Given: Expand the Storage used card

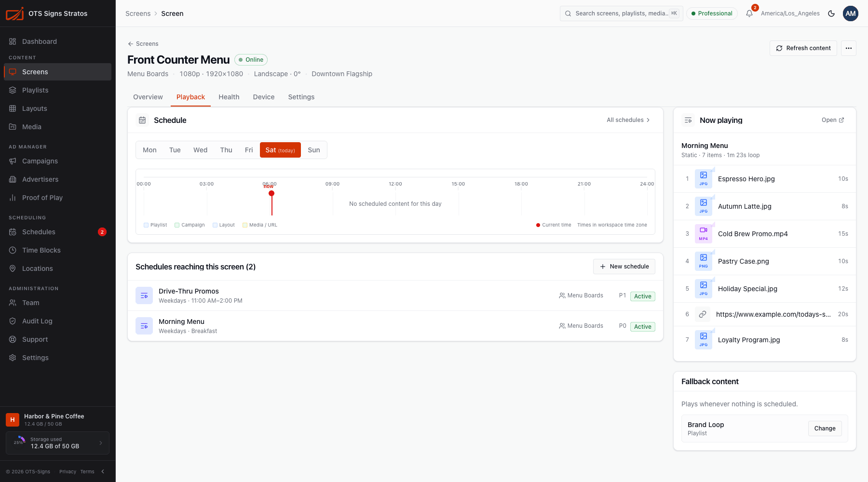Looking at the screenshot, I should [x=57, y=443].
